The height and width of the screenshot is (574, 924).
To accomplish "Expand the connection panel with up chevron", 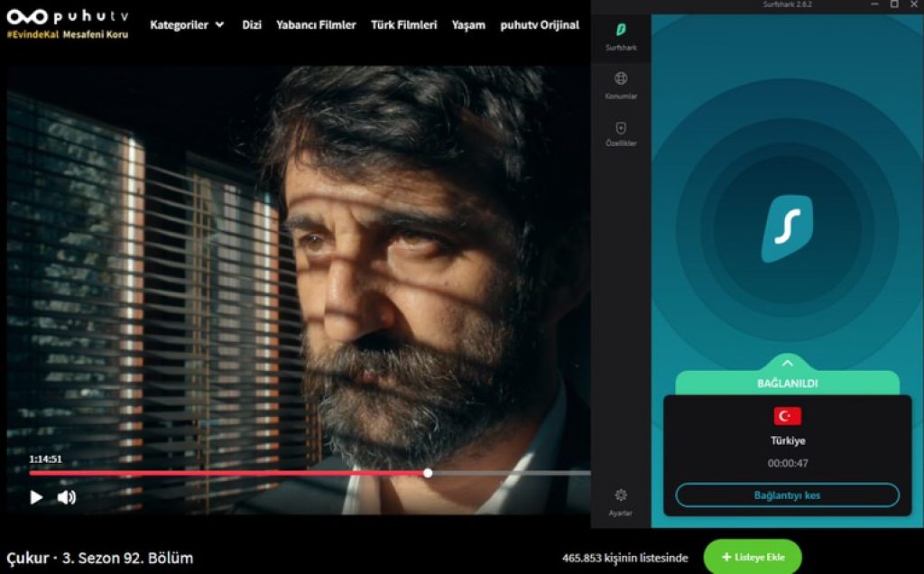I will (787, 363).
